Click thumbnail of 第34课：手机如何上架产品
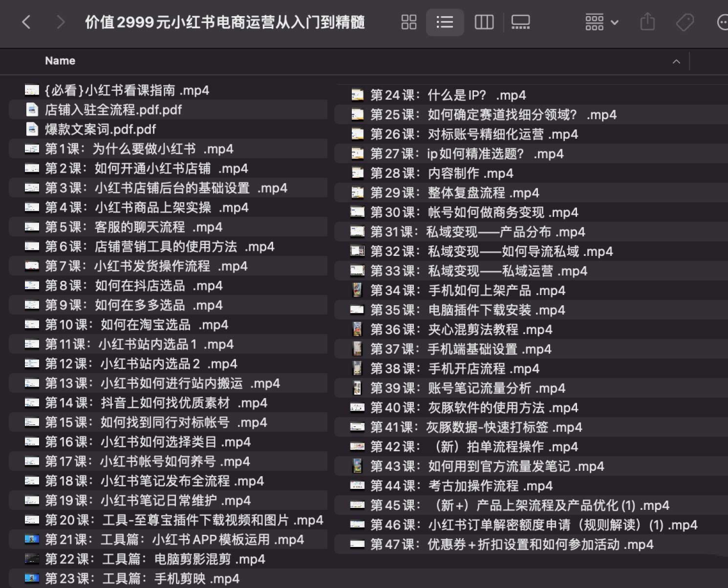728x588 pixels. click(357, 290)
